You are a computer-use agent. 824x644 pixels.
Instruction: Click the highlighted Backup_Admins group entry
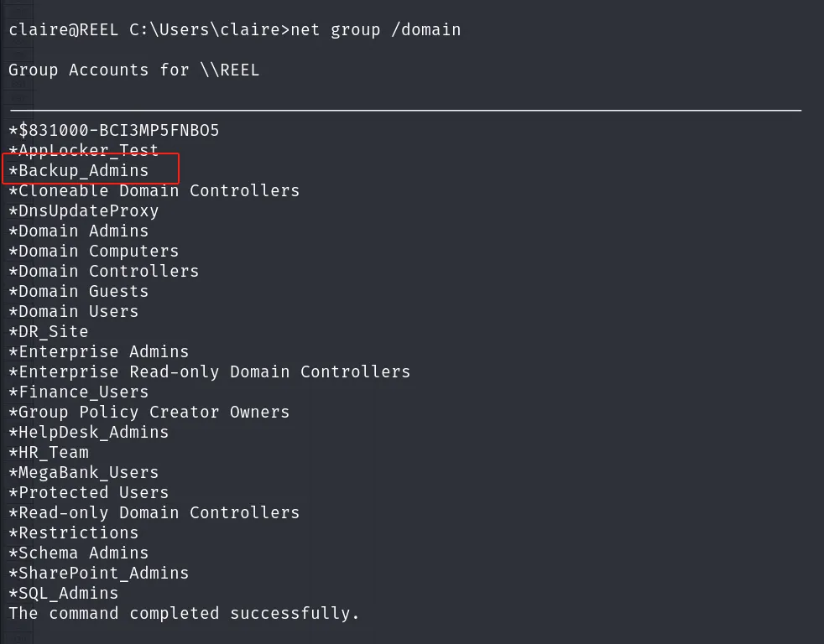coord(79,171)
